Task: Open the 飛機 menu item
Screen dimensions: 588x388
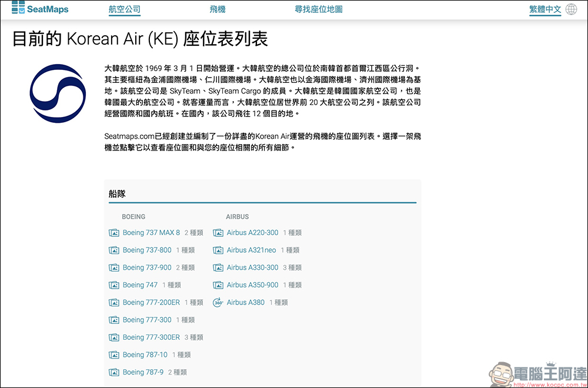Action: pos(218,9)
